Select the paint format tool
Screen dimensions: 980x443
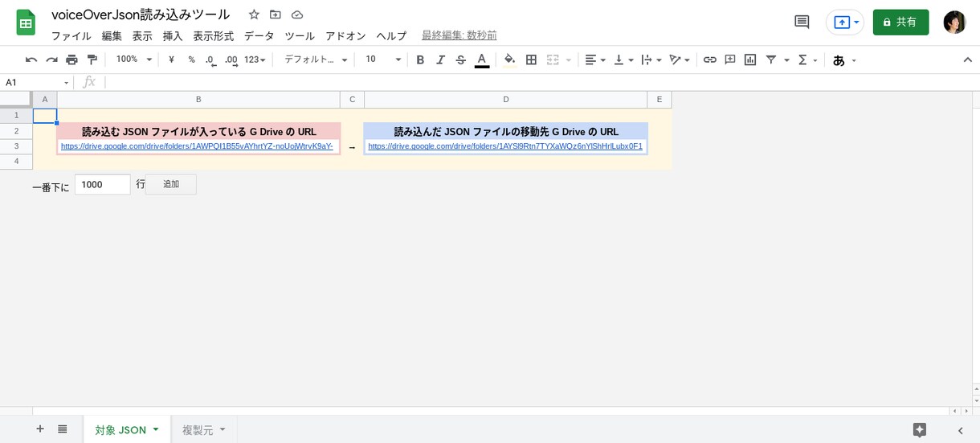pyautogui.click(x=92, y=59)
